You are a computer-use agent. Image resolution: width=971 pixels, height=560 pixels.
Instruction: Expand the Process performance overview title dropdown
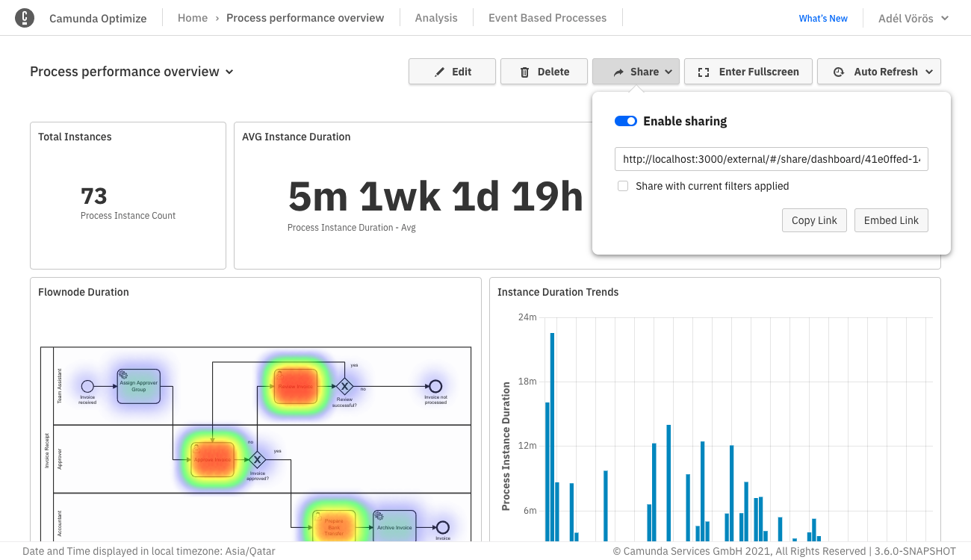coord(229,72)
